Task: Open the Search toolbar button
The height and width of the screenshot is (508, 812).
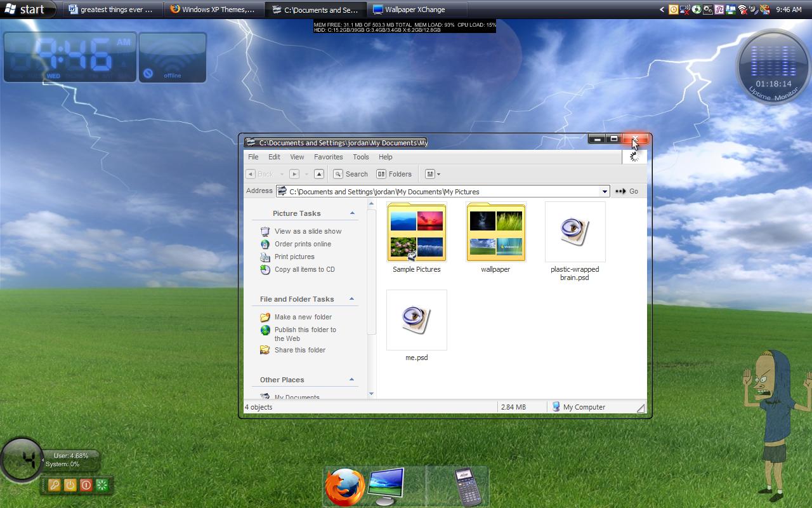Action: 351,174
